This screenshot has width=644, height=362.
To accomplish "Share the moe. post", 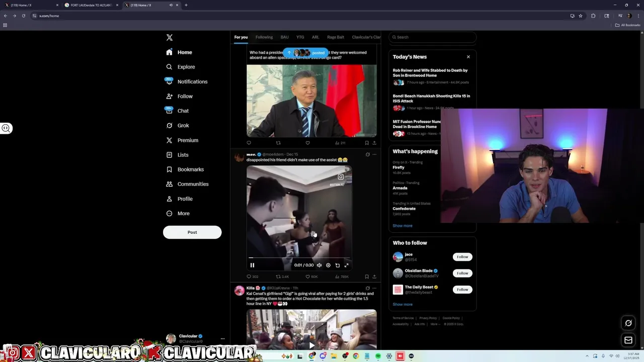I will (374, 277).
